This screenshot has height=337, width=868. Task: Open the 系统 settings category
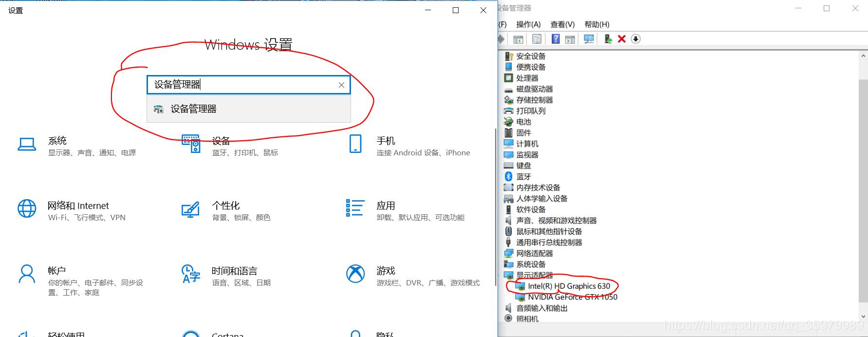click(x=77, y=146)
